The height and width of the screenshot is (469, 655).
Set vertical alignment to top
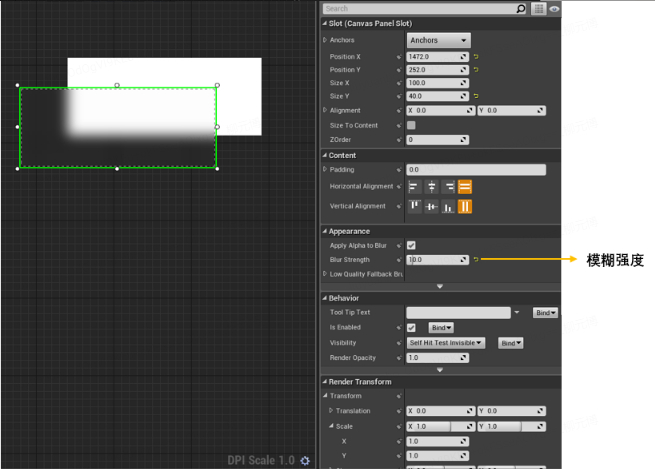click(414, 206)
